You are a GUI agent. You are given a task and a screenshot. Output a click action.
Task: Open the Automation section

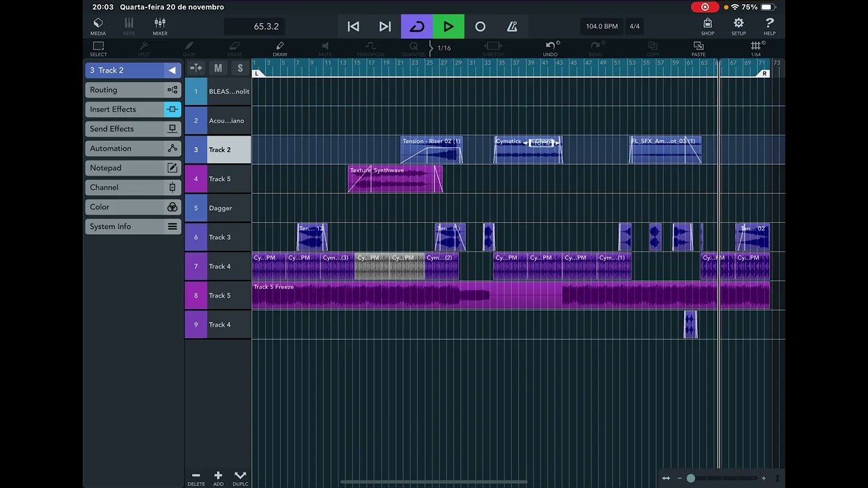pos(133,148)
